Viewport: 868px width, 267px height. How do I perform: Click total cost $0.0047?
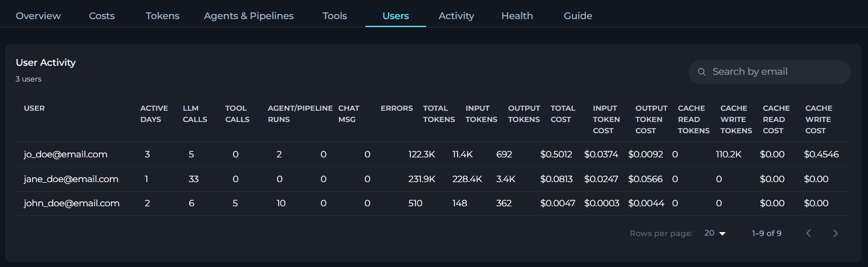pyautogui.click(x=557, y=203)
